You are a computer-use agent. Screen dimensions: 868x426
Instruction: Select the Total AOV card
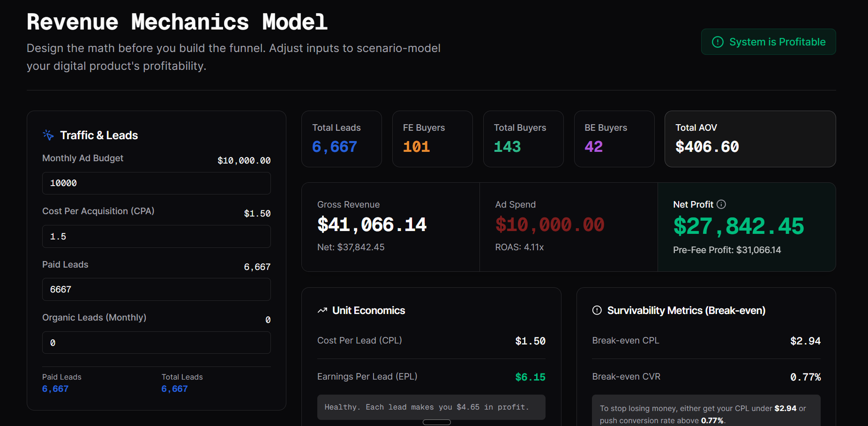(750, 139)
